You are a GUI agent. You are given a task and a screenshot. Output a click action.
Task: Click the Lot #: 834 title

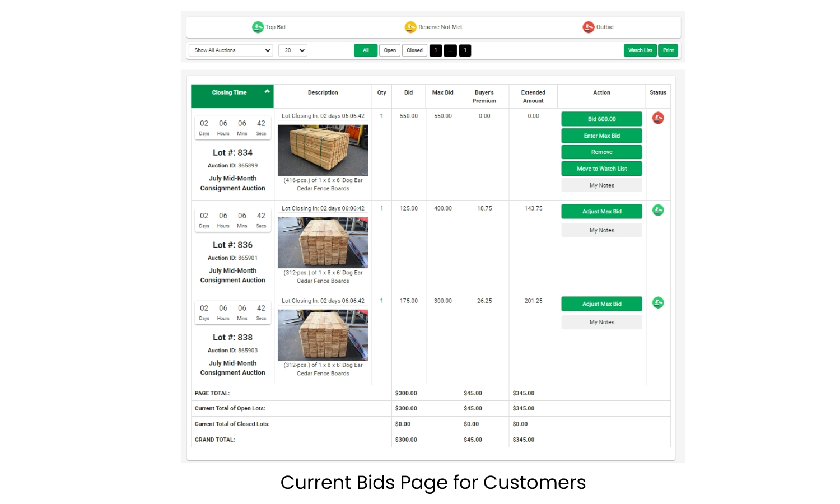coord(232,152)
